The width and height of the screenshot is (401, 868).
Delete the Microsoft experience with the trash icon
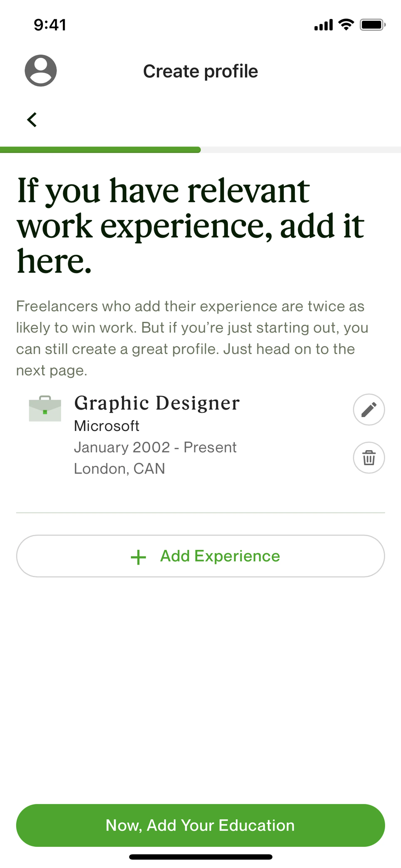tap(369, 457)
